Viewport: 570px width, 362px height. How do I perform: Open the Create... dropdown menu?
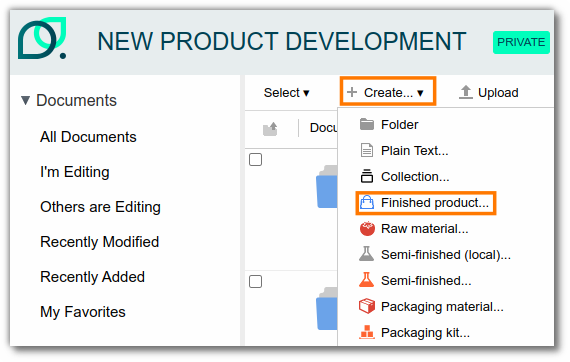pyautogui.click(x=388, y=92)
